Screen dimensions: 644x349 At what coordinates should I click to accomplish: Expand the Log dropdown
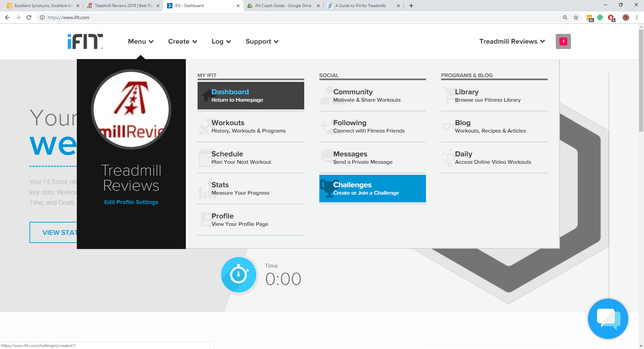tap(221, 41)
